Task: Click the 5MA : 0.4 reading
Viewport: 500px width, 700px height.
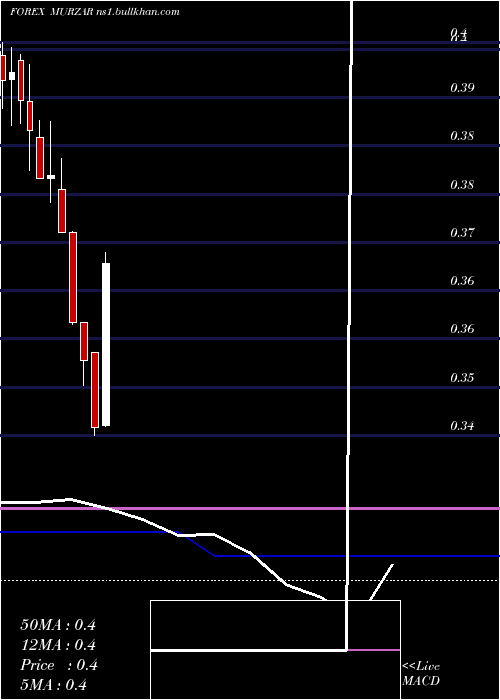Action: [54, 685]
